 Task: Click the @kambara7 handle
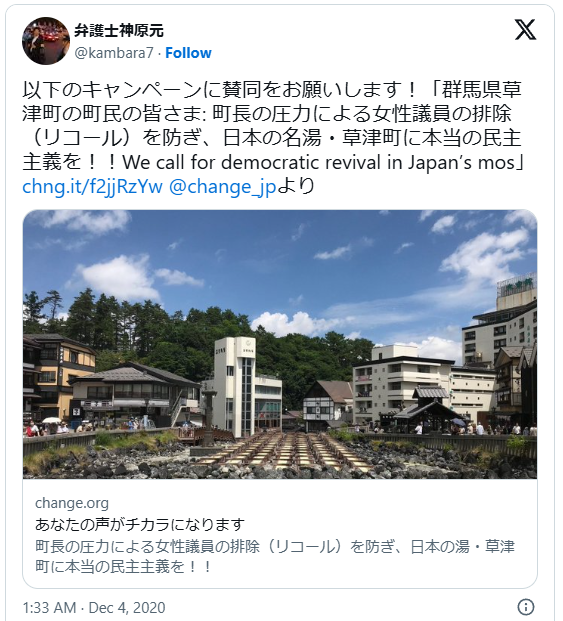[114, 53]
